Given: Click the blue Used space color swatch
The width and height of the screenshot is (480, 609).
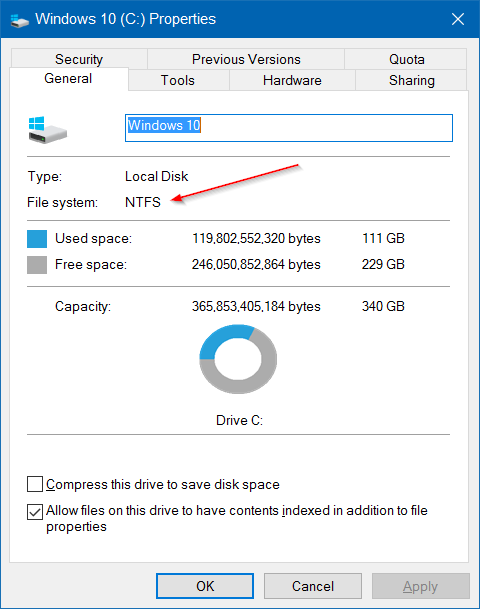Looking at the screenshot, I should pyautogui.click(x=37, y=238).
